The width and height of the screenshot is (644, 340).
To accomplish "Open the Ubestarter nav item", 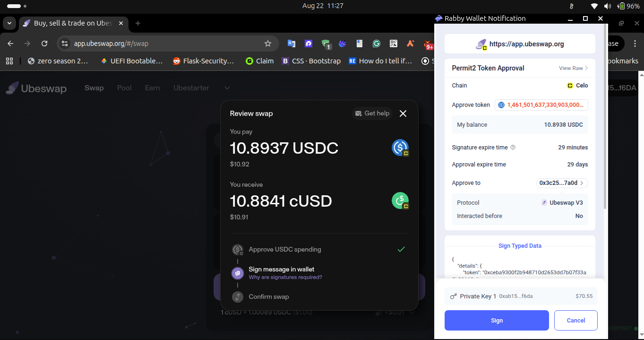I will (x=191, y=88).
